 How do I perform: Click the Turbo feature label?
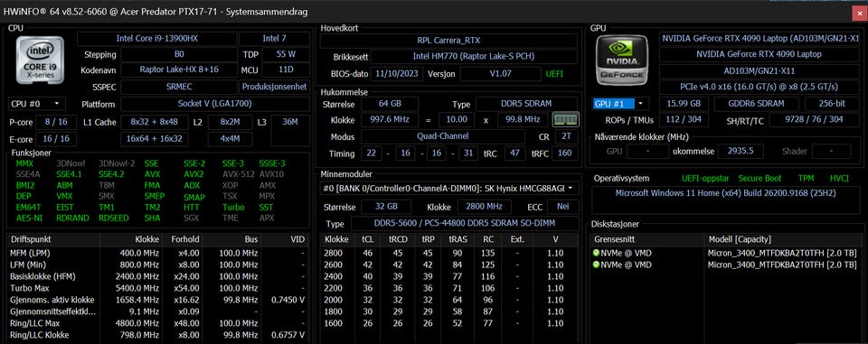pyautogui.click(x=233, y=208)
